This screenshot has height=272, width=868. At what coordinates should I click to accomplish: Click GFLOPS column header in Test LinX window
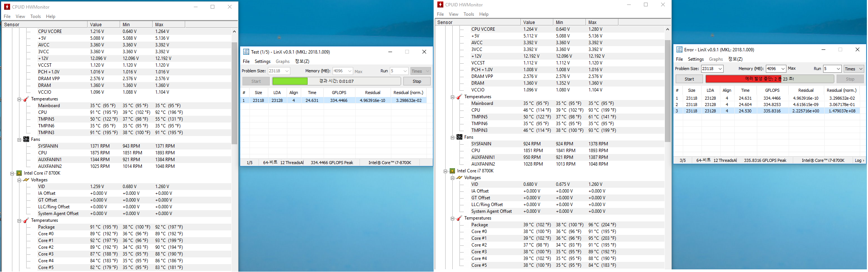339,93
